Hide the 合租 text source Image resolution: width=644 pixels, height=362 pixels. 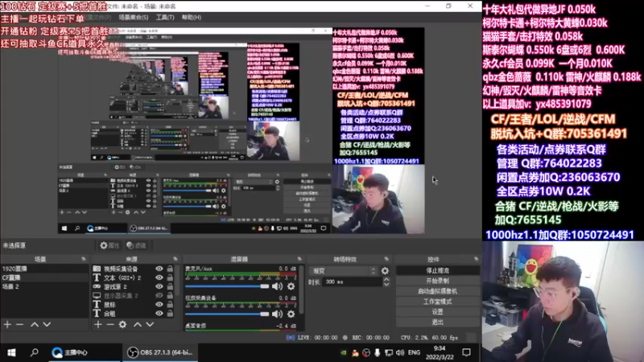coord(159,314)
